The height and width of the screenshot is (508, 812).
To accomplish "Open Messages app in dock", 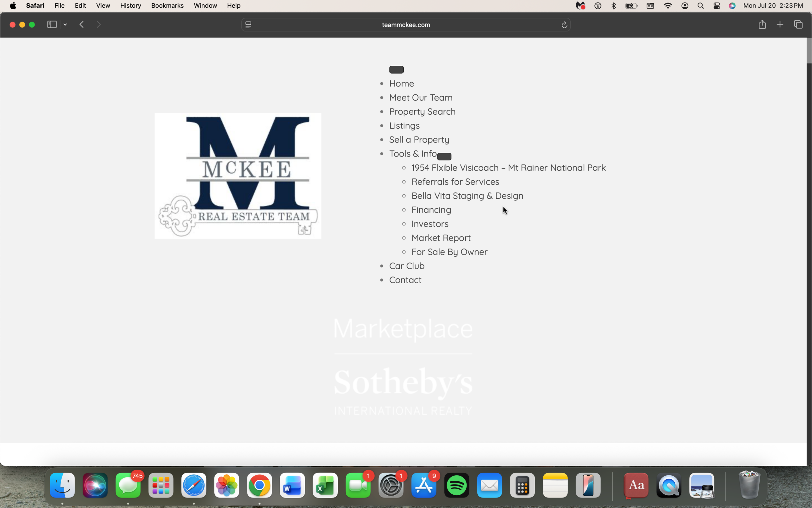I will (x=128, y=485).
